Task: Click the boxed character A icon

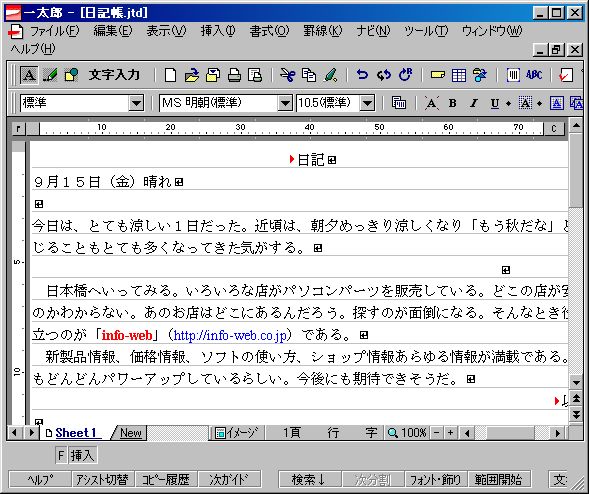Action: (x=525, y=103)
